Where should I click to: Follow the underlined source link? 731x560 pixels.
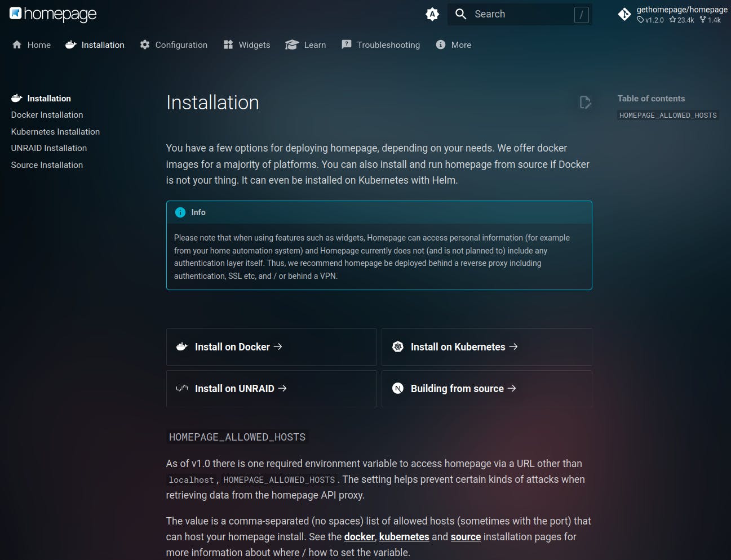[466, 537]
